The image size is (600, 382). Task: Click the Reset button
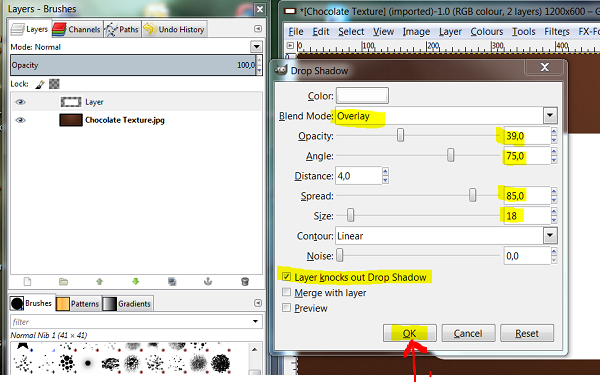coord(527,333)
